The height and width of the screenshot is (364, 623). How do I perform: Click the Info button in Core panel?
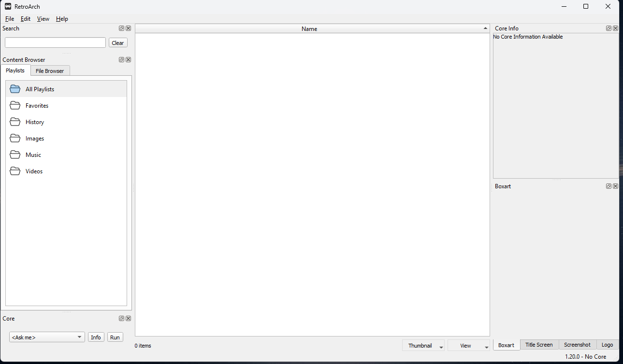click(x=96, y=337)
